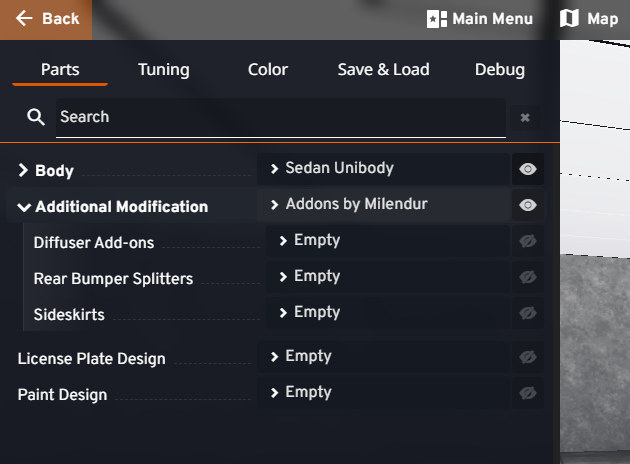Toggle visibility of Addons by Milendur
This screenshot has height=464, width=630.
pos(528,205)
